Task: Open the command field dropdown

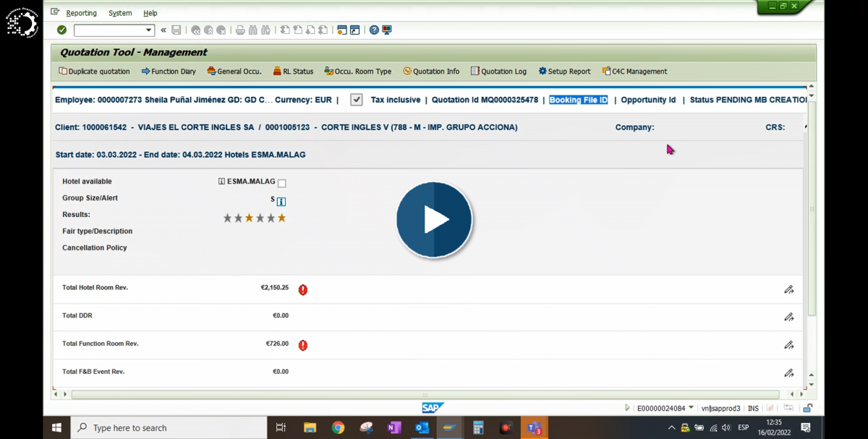Action: [149, 30]
